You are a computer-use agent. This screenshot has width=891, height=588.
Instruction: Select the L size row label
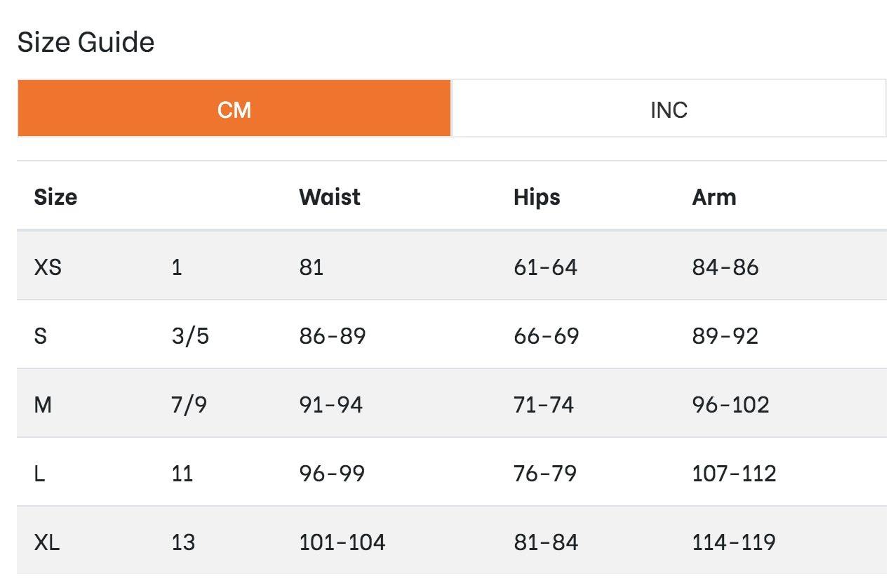(x=39, y=474)
